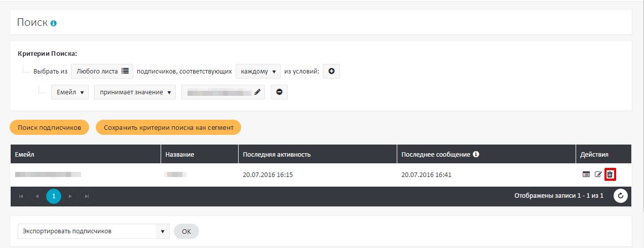Edit the email value with pencil icon
The width and height of the screenshot is (644, 248).
257,92
